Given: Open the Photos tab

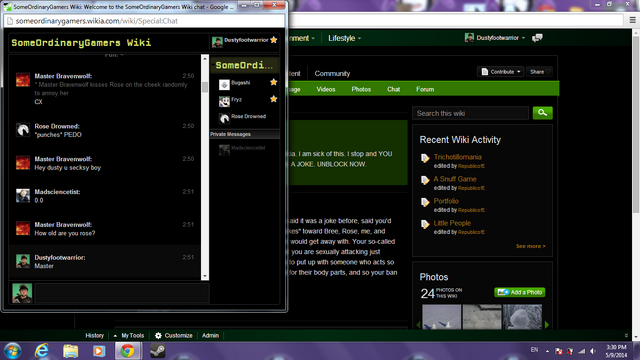Looking at the screenshot, I should coord(361,89).
